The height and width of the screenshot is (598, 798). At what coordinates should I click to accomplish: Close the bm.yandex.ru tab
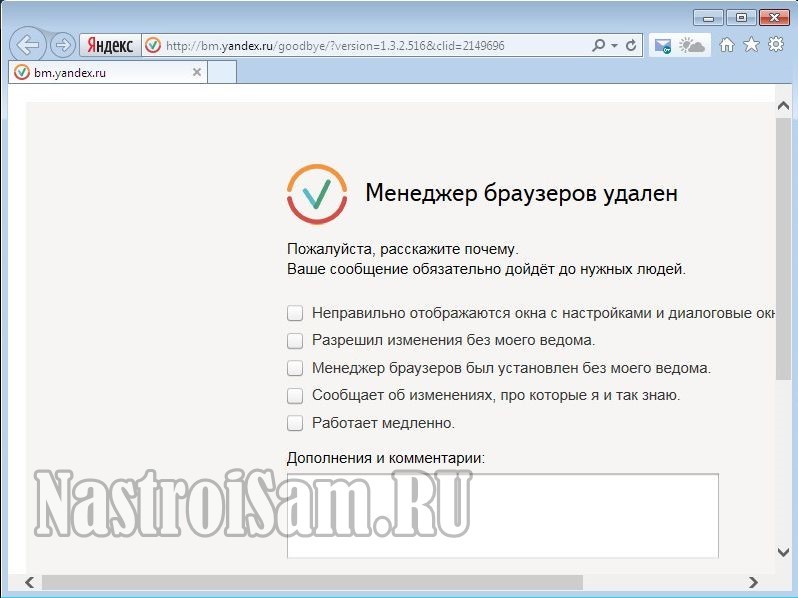pyautogui.click(x=197, y=72)
